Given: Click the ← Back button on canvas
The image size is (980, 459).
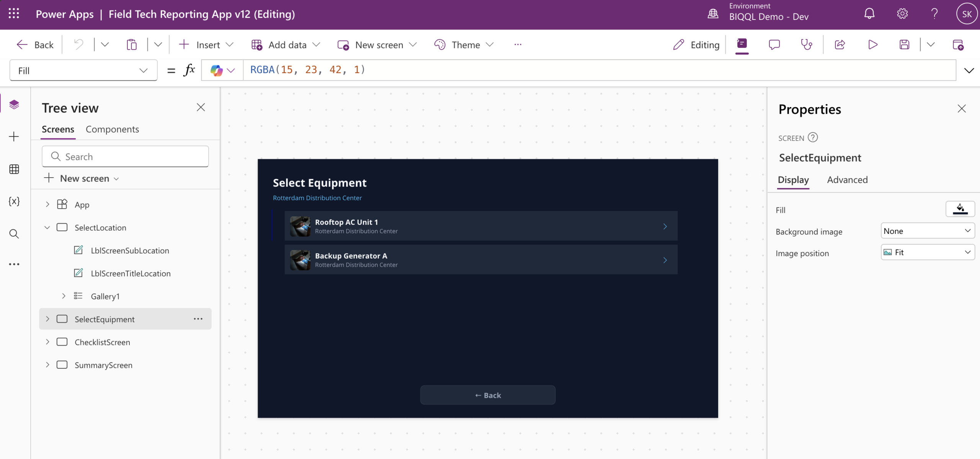Looking at the screenshot, I should 488,395.
